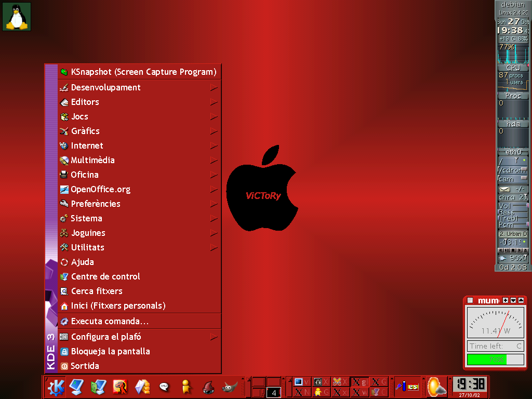The height and width of the screenshot is (399, 532).
Task: Select the taskbar entry labeled 'xr'
Action: pos(340,393)
